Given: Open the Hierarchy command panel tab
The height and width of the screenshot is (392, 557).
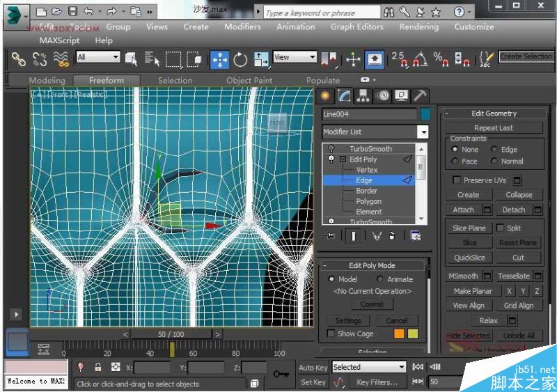Looking at the screenshot, I should point(363,95).
